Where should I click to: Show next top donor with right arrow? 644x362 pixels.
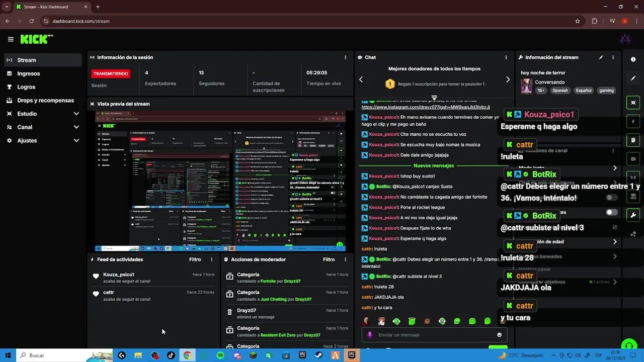[x=508, y=79]
